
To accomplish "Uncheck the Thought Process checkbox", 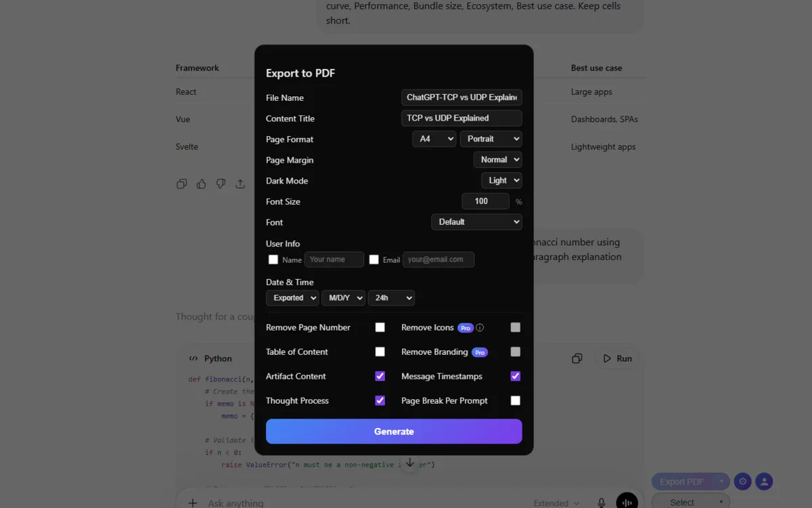I will [x=380, y=400].
